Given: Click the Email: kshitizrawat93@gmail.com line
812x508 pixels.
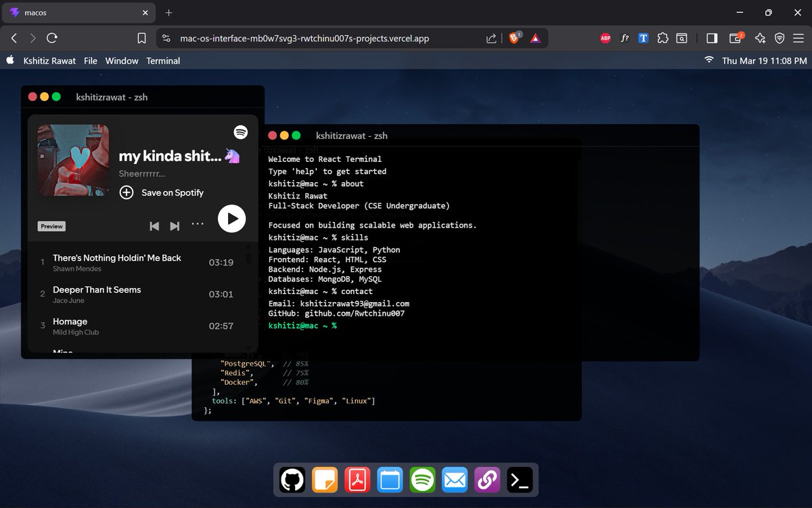Looking at the screenshot, I should pos(338,303).
